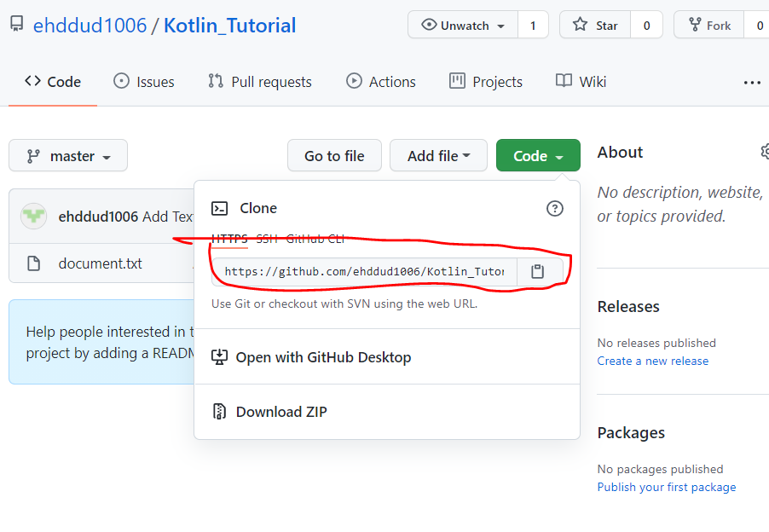The height and width of the screenshot is (532, 769).
Task: Star the repository
Action: pyautogui.click(x=595, y=25)
